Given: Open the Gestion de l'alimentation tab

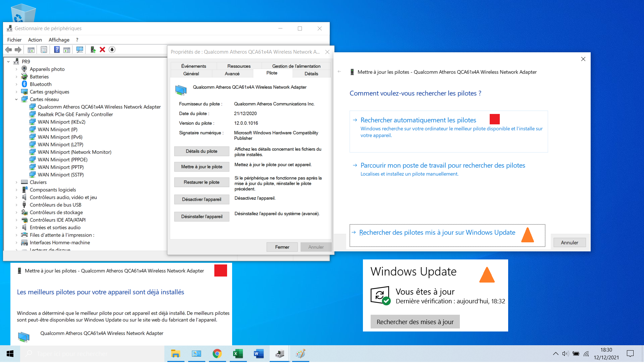Looking at the screenshot, I should [x=296, y=66].
